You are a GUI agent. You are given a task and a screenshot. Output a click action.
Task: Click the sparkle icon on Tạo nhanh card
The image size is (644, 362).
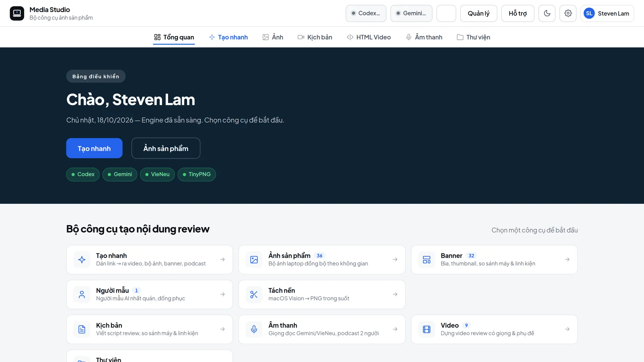pyautogui.click(x=82, y=259)
